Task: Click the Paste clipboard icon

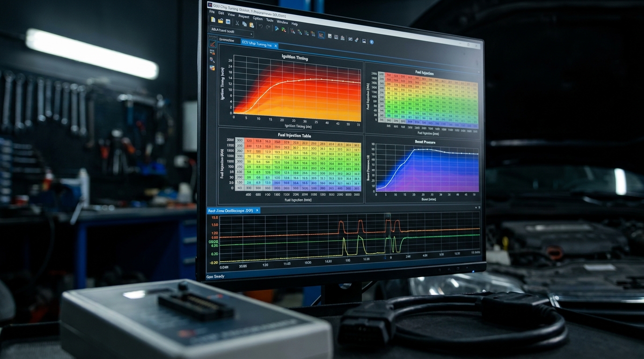Action: click(x=252, y=25)
